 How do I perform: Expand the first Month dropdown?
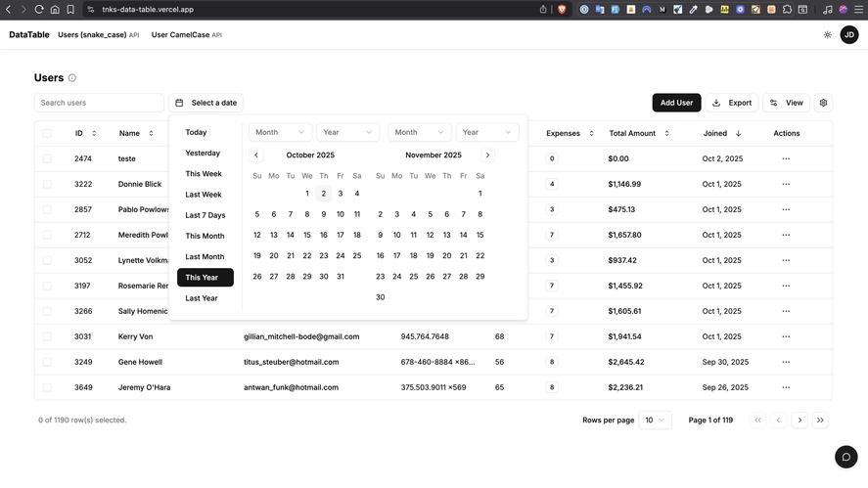280,132
